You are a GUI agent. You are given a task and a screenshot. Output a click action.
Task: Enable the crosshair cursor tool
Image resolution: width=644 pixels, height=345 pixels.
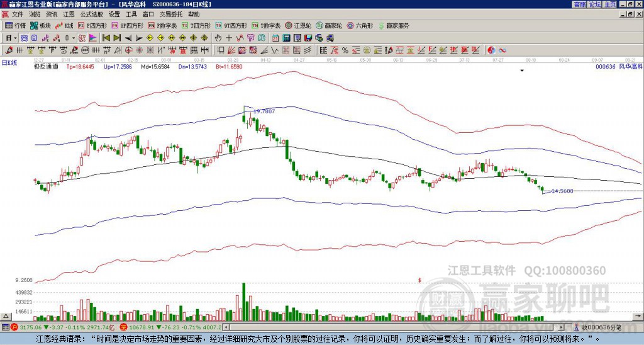pos(229,38)
